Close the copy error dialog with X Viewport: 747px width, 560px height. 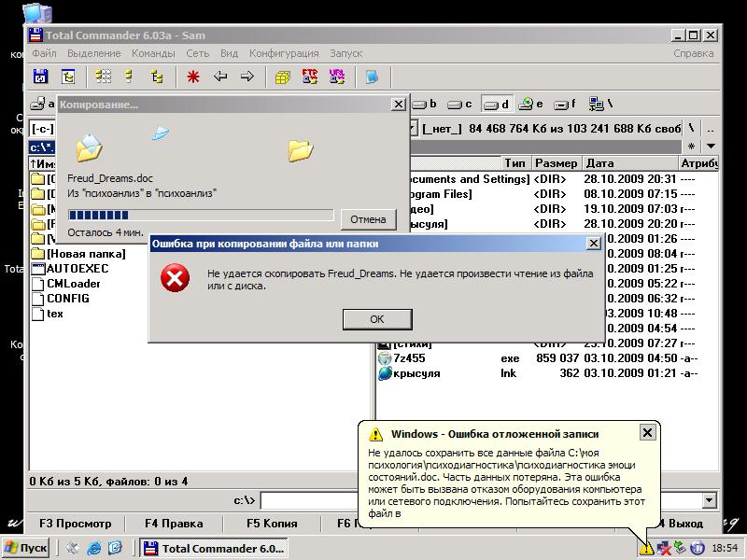click(x=594, y=244)
